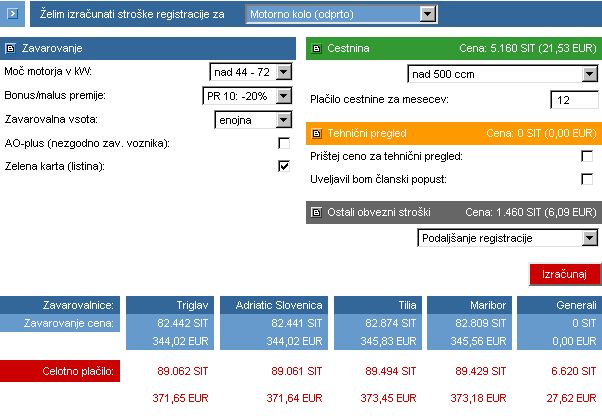Click Tilia insurance price 82.874 SIT
Screen dimensions: 602x418
[x=390, y=323]
